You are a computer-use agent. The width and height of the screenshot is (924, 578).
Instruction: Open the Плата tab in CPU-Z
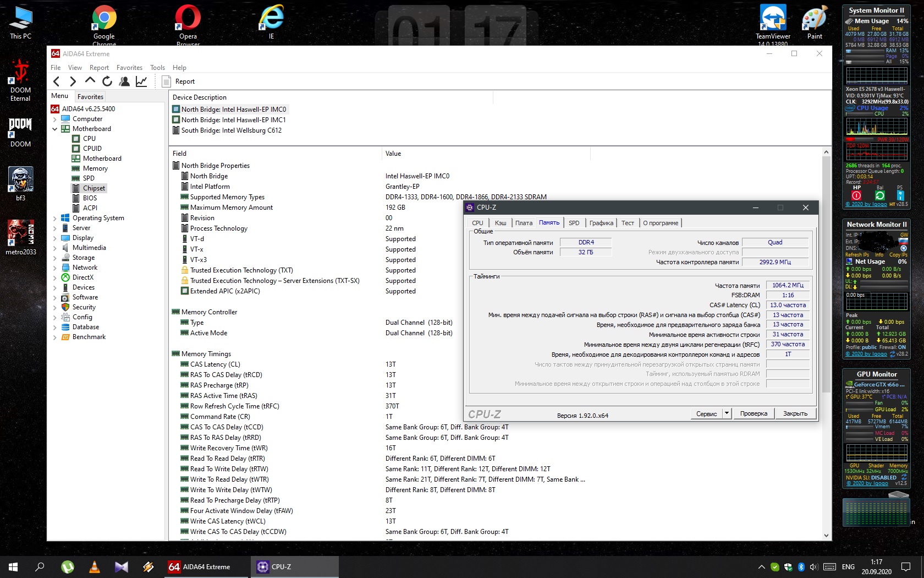(x=524, y=223)
